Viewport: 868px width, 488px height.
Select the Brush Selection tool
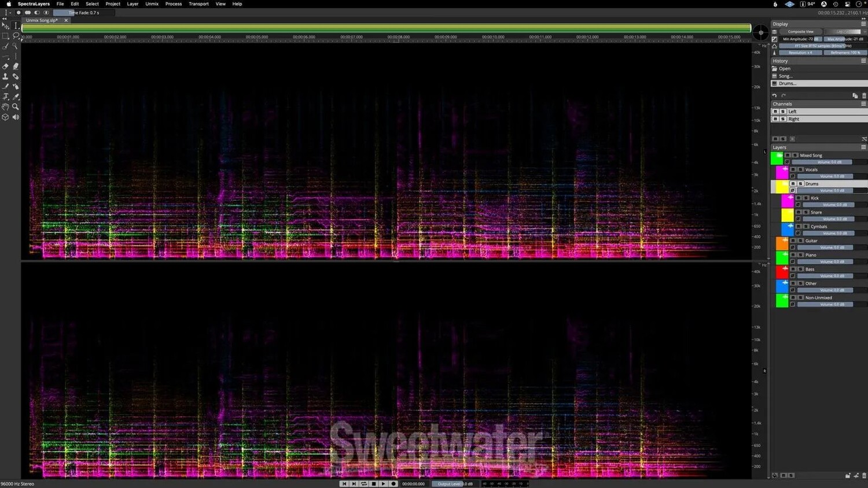click(6, 46)
